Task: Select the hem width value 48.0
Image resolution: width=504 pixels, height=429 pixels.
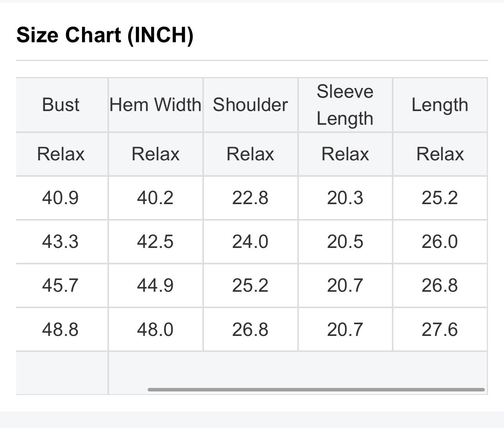Action: (x=155, y=329)
